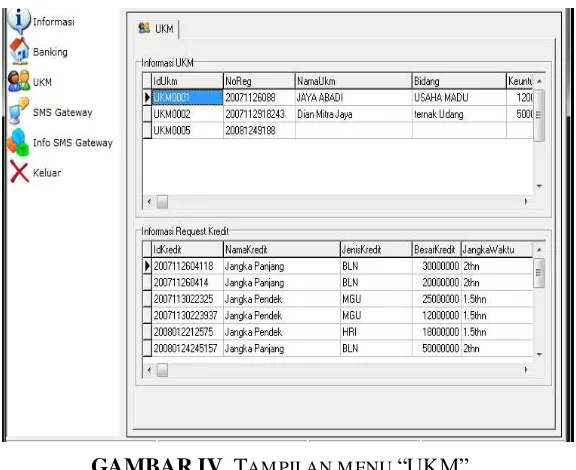576x470 pixels.
Task: Choose Keluar label to exit
Action: [x=47, y=173]
